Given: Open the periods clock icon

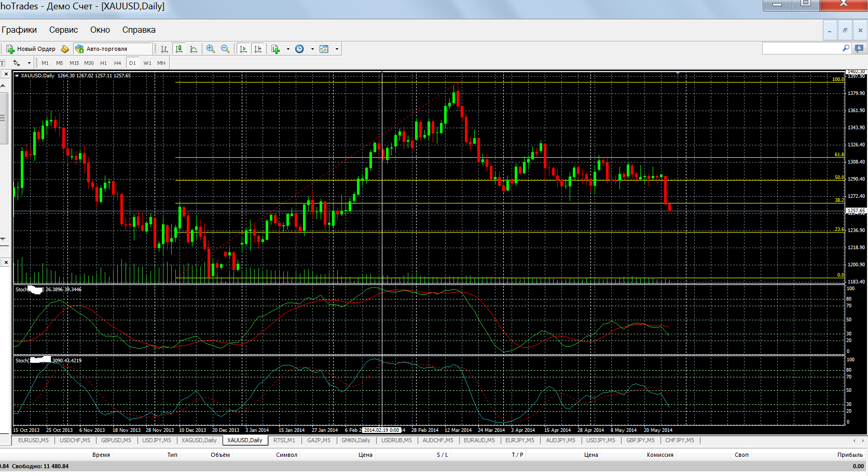Looking at the screenshot, I should pyautogui.click(x=299, y=49).
